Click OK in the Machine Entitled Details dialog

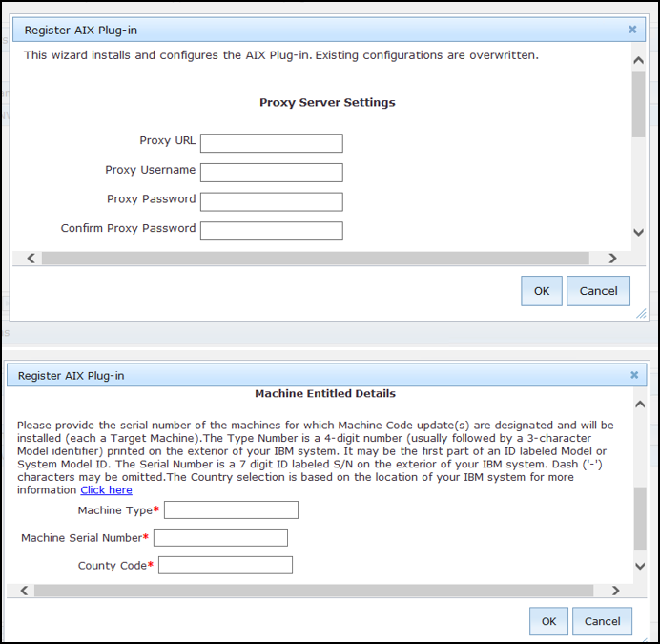548,621
